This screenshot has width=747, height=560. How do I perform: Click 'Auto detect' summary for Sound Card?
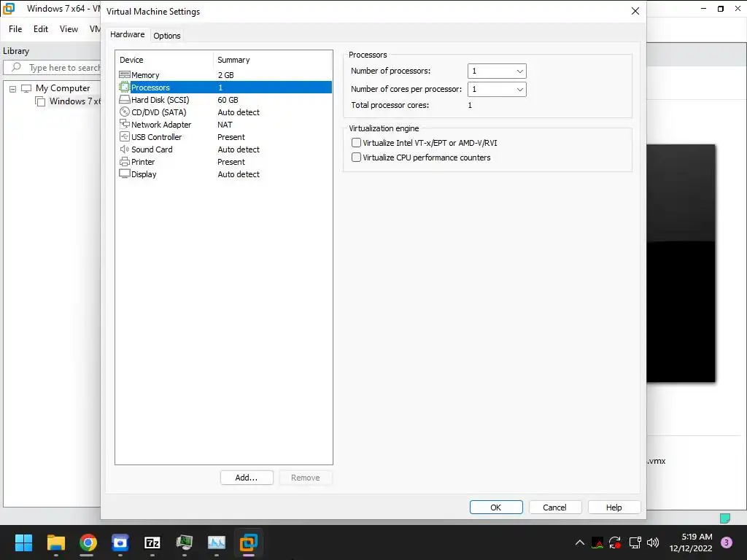coord(239,149)
